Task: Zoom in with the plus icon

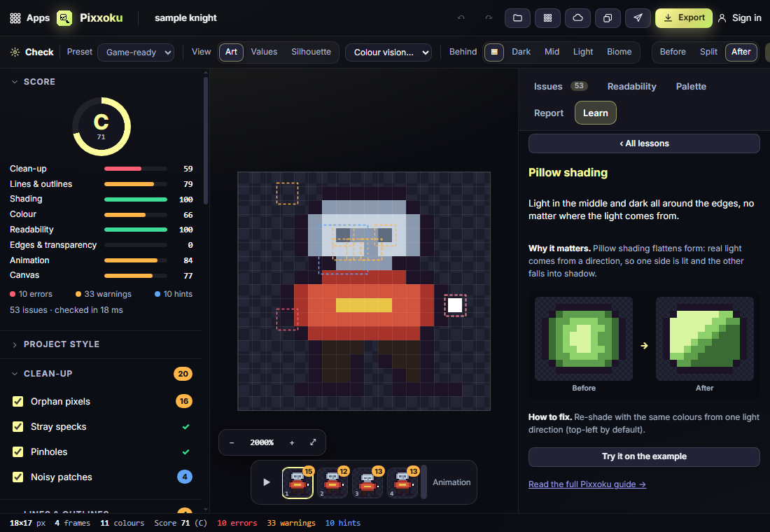Action: click(292, 442)
